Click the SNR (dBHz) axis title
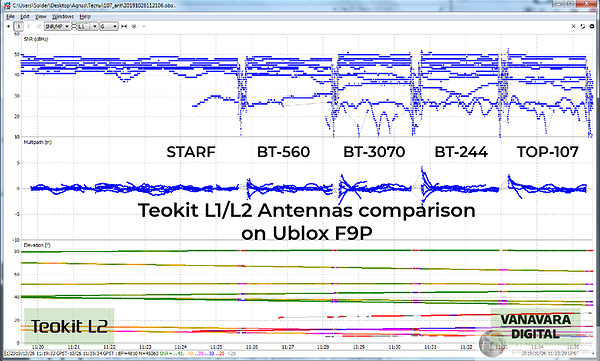The height and width of the screenshot is (361, 600). click(x=36, y=39)
